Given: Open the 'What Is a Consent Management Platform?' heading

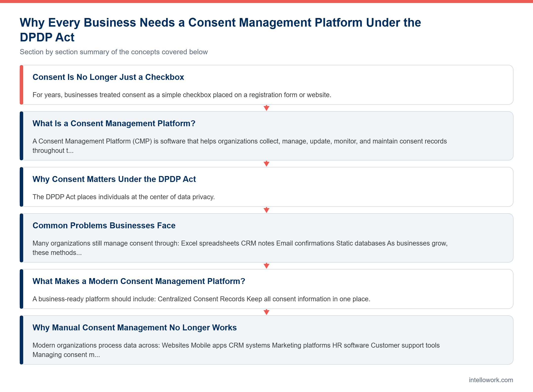Looking at the screenshot, I should pos(114,124).
